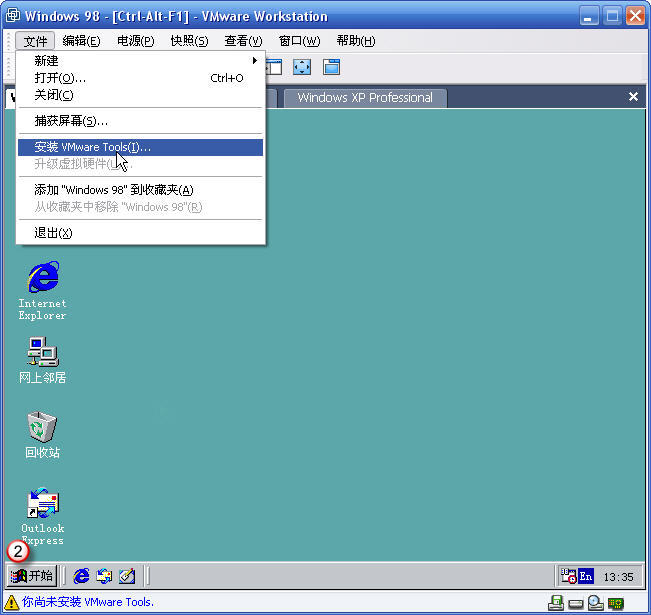Screen dimensions: 651x615
Task: Choose 添加 "Windows 98" 到收藏夹(A)
Action: pyautogui.click(x=140, y=190)
